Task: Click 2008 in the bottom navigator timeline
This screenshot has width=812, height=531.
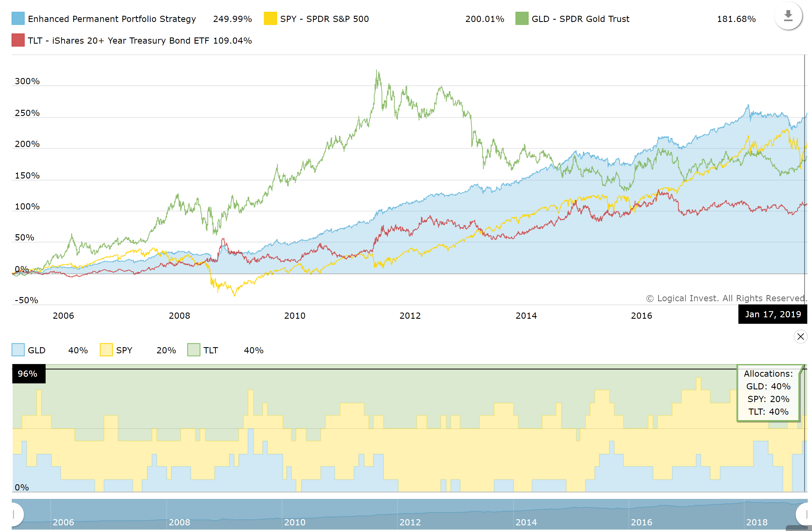Action: pos(179,522)
